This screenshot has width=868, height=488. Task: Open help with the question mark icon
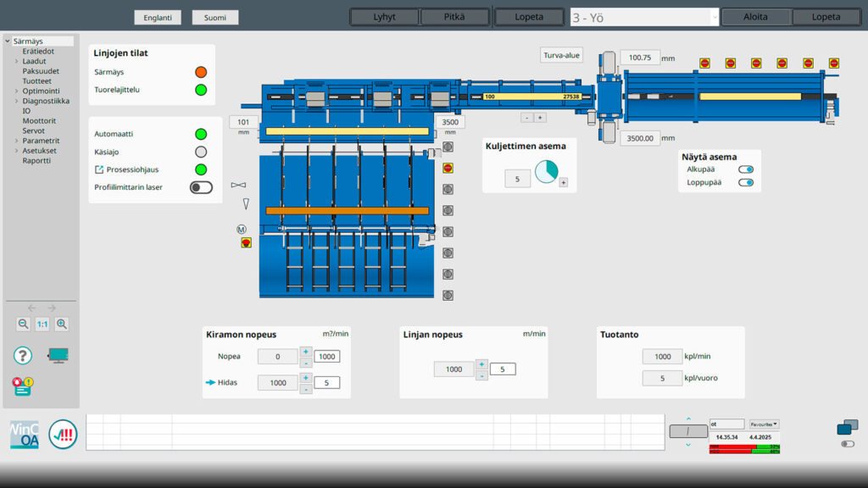[23, 356]
